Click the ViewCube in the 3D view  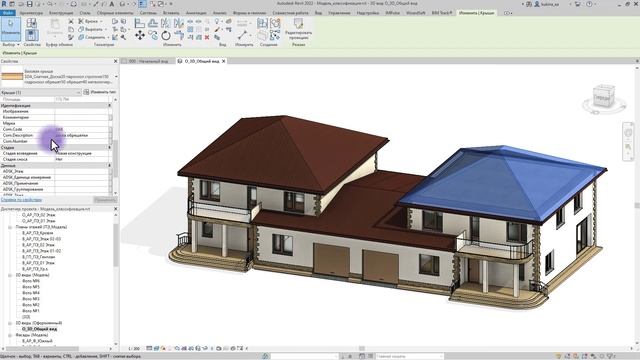coord(604,97)
